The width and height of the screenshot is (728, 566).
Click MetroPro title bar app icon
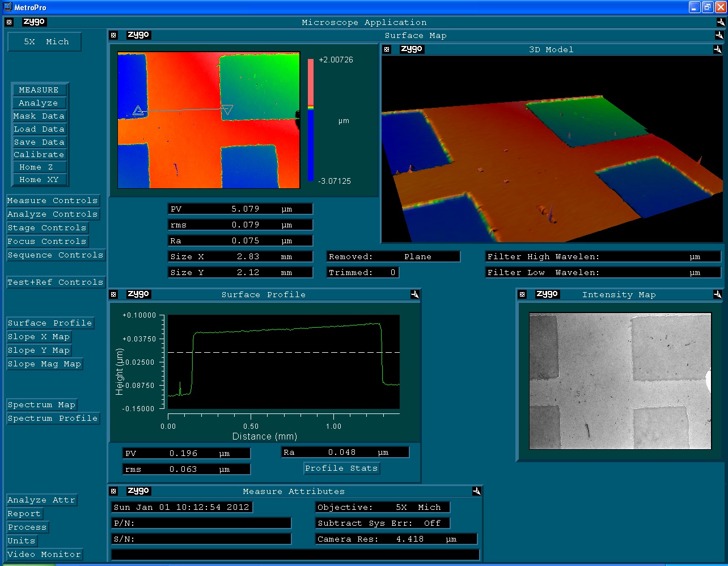(x=7, y=7)
